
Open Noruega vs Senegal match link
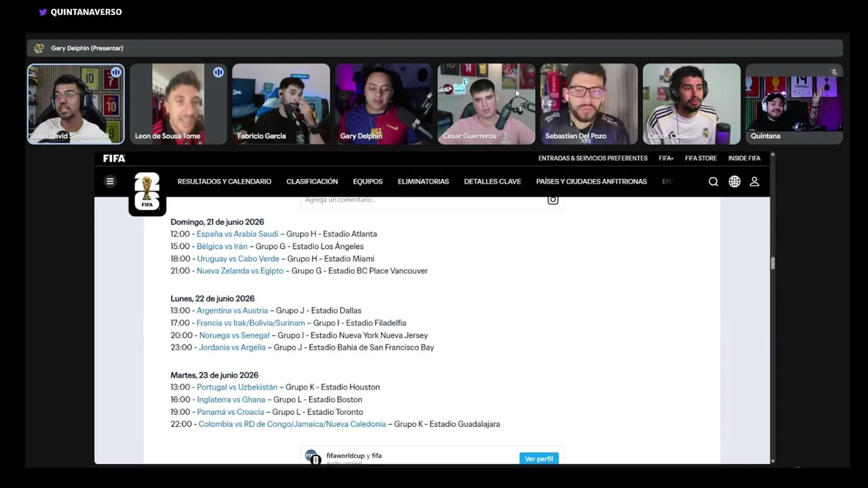[235, 335]
